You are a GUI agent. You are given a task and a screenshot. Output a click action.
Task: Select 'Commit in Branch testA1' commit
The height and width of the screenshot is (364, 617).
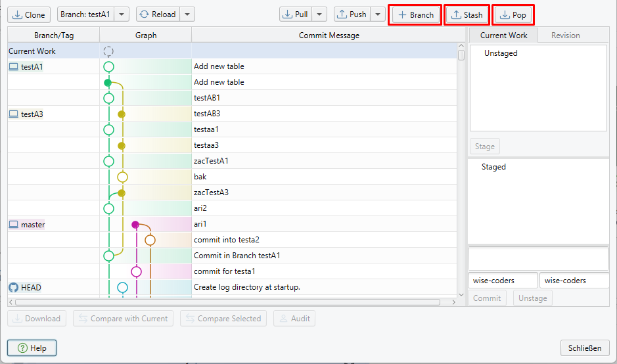point(237,256)
